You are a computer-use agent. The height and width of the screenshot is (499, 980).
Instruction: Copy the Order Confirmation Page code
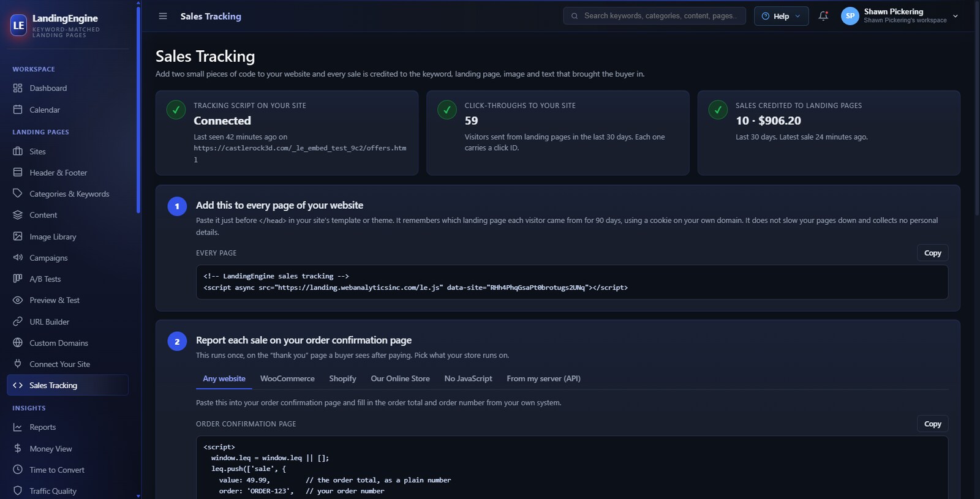click(933, 424)
